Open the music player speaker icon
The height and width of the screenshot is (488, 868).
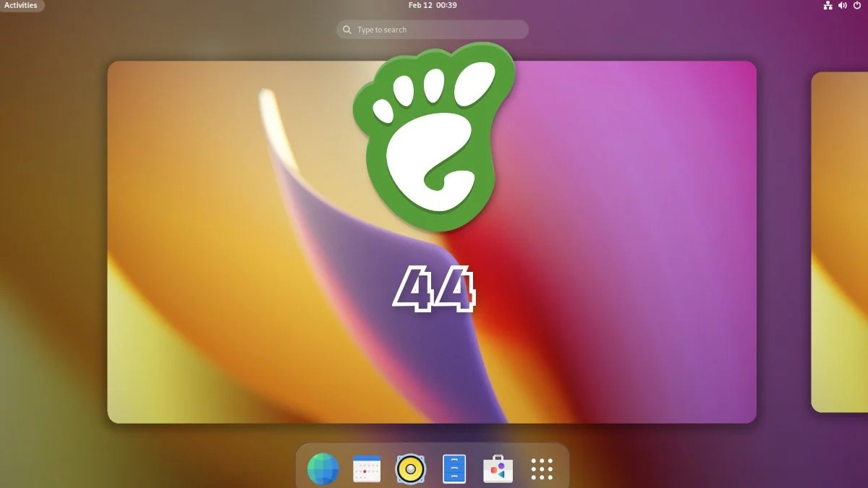[410, 468]
